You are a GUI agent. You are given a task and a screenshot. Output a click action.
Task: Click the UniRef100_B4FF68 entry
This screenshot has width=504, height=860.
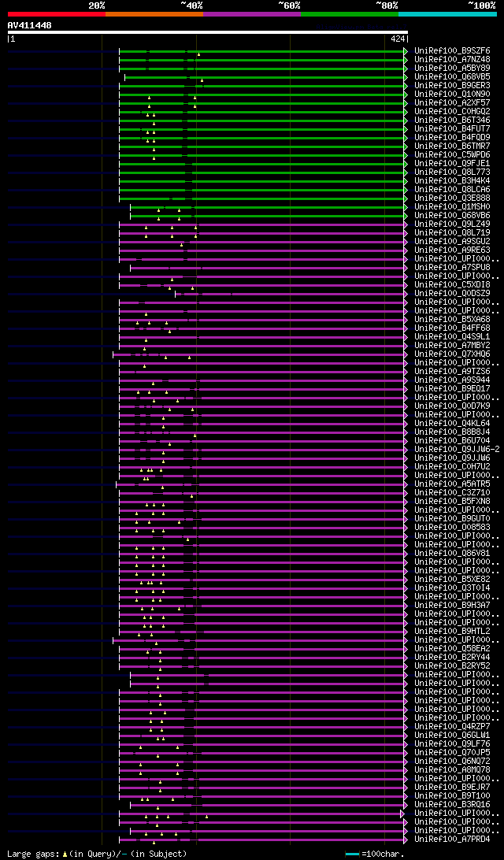[453, 328]
